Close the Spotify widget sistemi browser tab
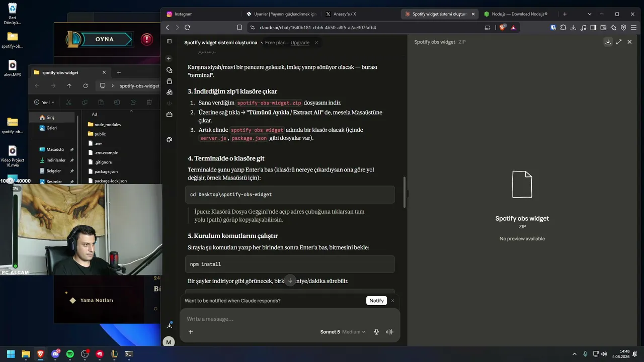The height and width of the screenshot is (362, 644). 473,14
